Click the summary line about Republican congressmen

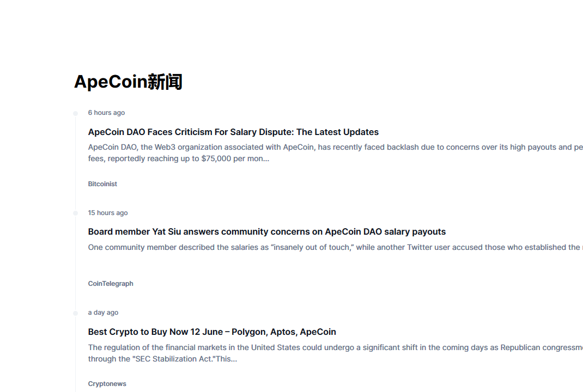(x=336, y=347)
